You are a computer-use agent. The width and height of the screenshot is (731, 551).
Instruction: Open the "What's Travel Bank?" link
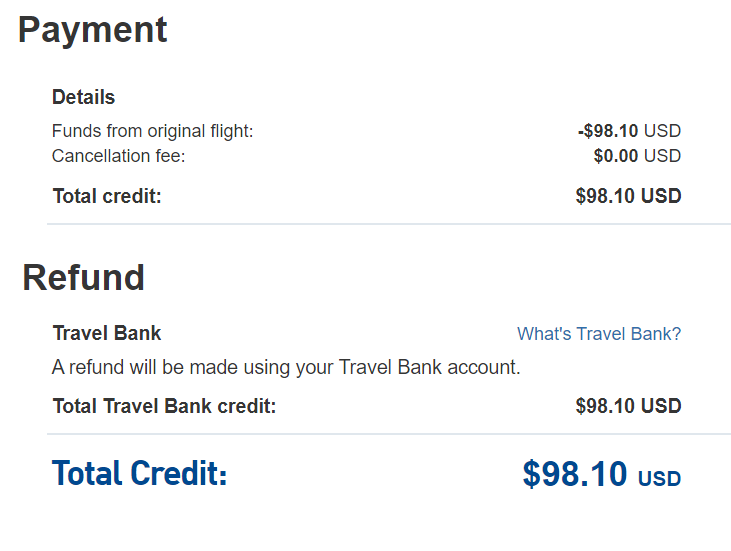pos(598,334)
